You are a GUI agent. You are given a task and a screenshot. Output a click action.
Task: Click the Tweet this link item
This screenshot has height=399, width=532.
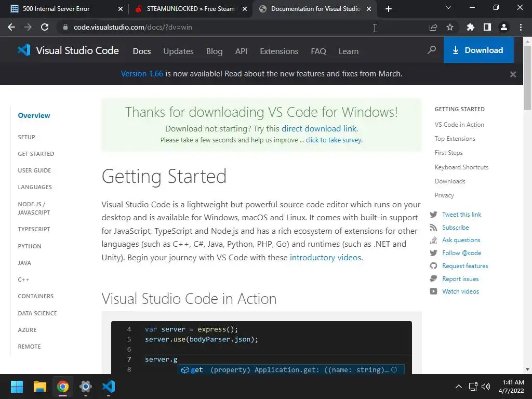(461, 215)
